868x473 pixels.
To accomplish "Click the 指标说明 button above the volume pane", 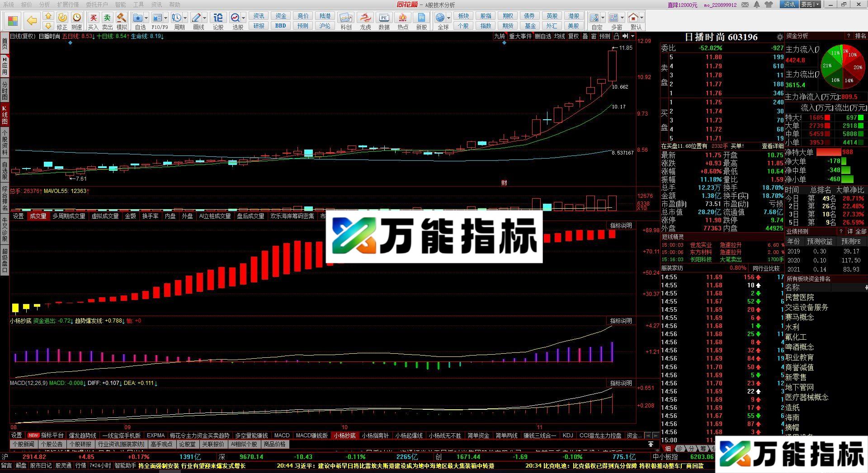I will click(x=622, y=225).
